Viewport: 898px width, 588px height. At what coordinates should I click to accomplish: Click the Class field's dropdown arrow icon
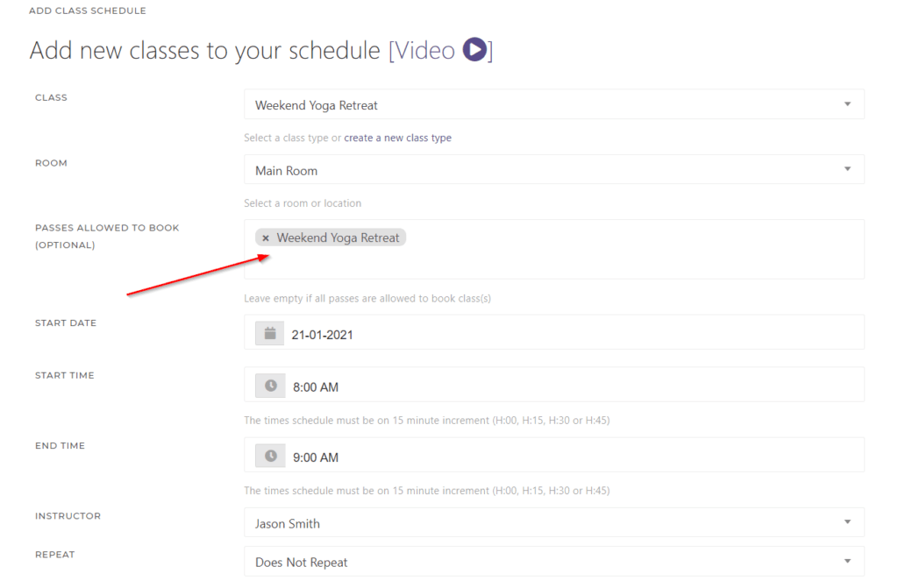pos(848,103)
